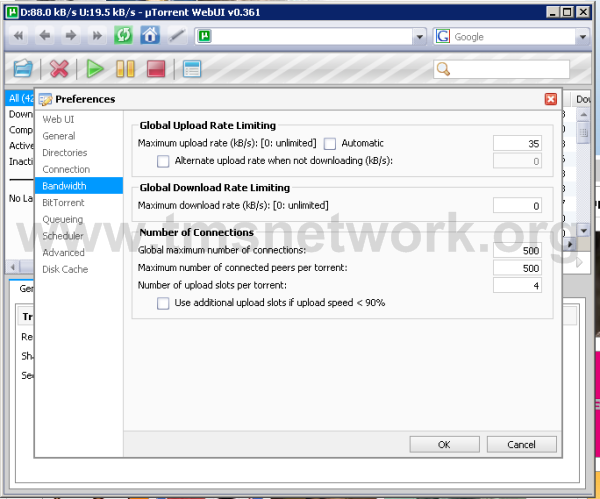Dismiss the dialog with the Cancel button
Image resolution: width=600 pixels, height=499 pixels.
pos(521,444)
